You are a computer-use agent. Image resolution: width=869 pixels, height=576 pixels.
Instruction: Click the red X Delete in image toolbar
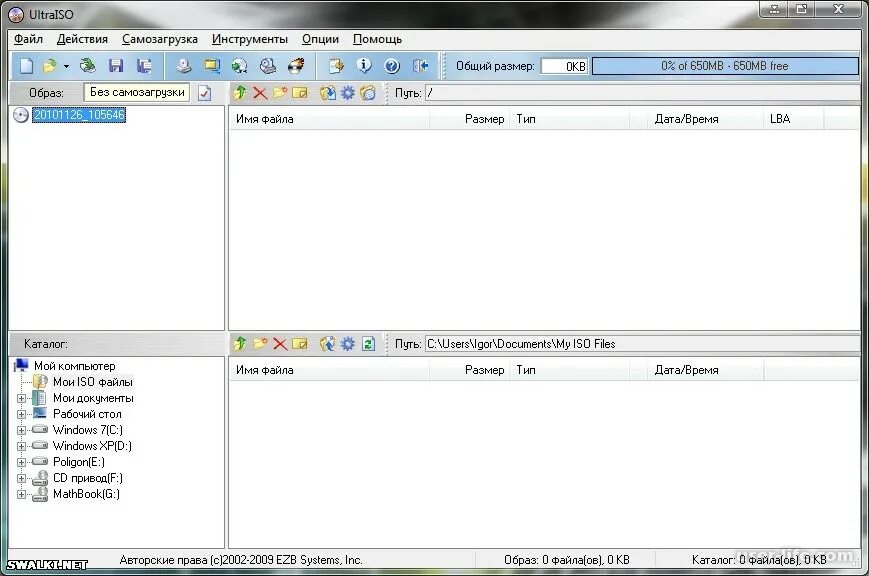(259, 93)
